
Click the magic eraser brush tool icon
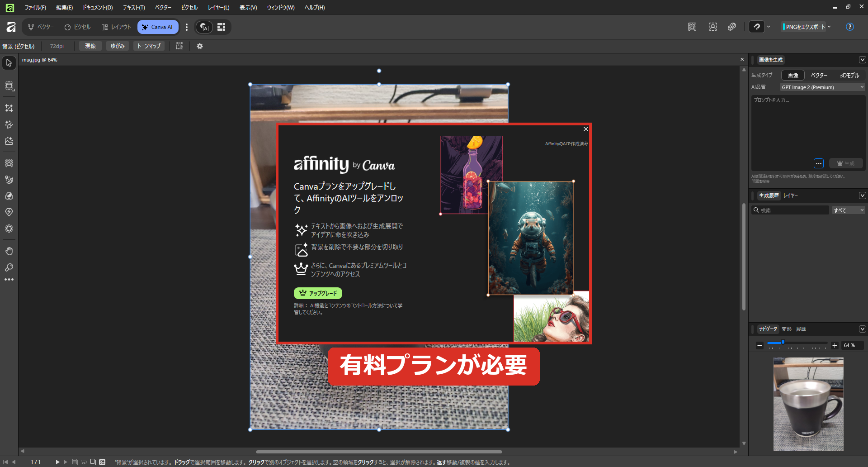pos(9,180)
